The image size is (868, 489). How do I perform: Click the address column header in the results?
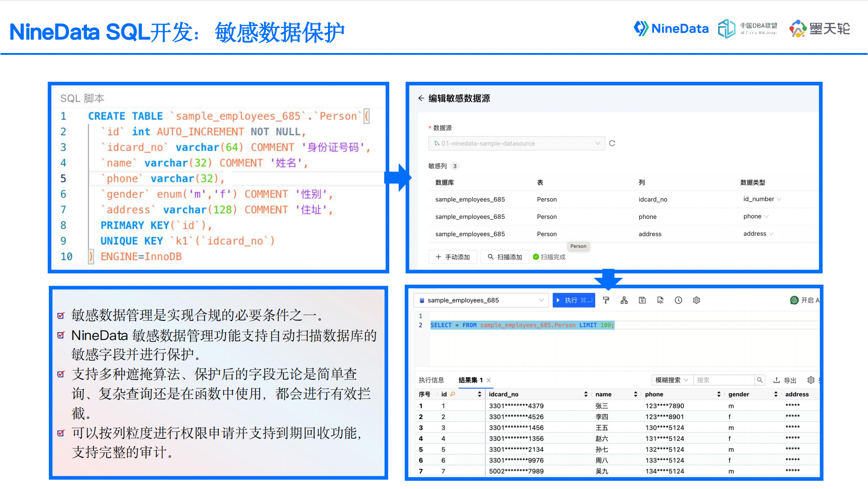[797, 394]
